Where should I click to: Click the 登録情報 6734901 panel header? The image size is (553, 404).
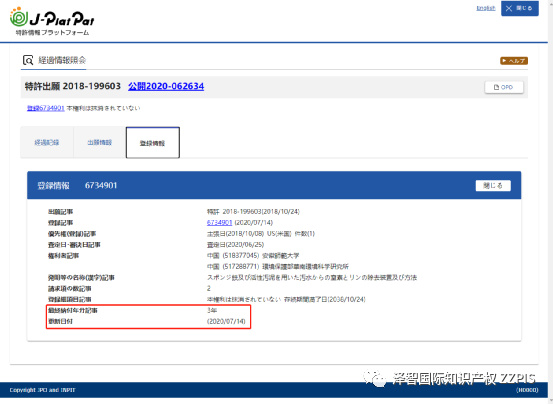pos(274,185)
